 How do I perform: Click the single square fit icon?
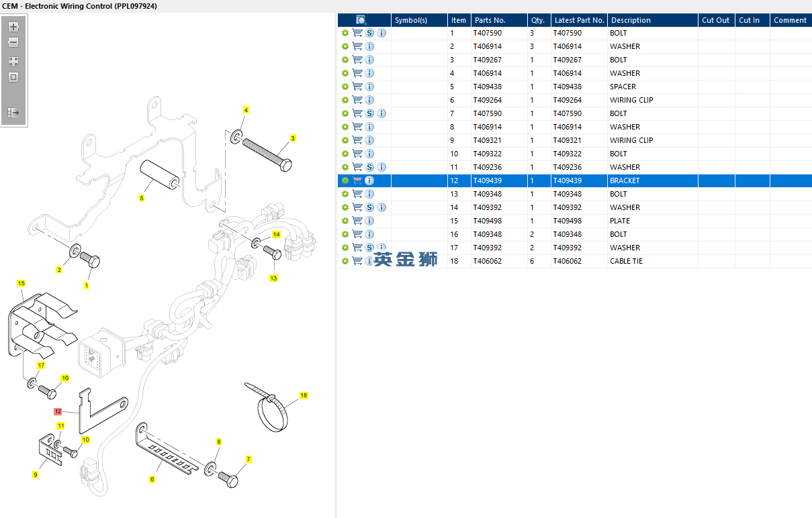[13, 77]
